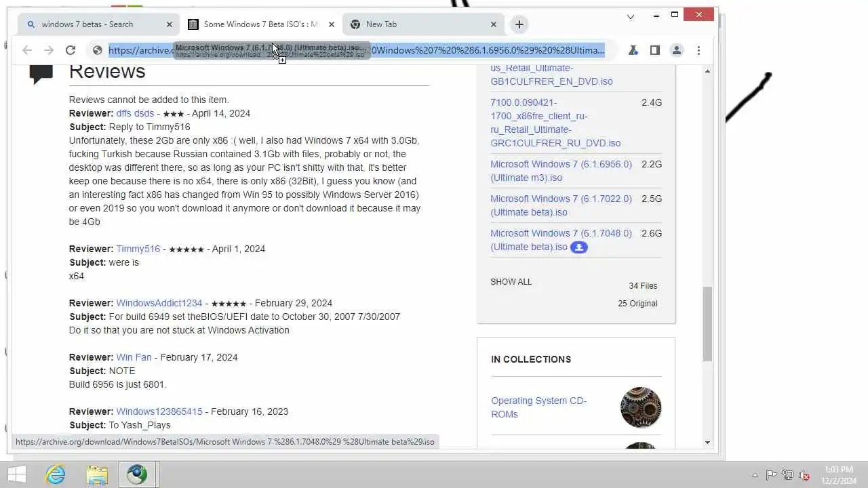Click page scrollbar down arrow
The width and height of the screenshot is (868, 488).
(707, 443)
